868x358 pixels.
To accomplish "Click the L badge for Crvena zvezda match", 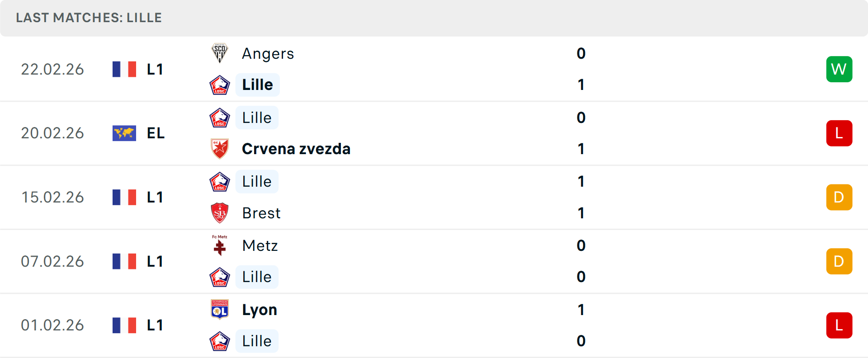I will tap(839, 133).
